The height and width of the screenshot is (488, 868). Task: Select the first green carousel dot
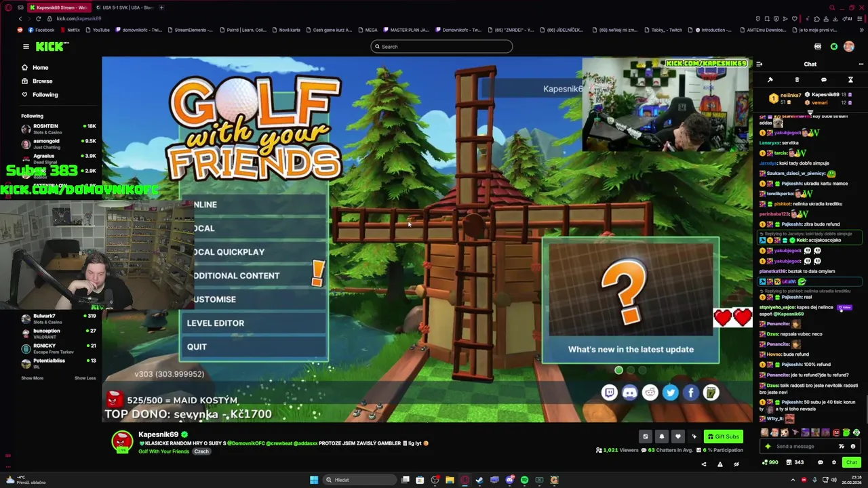(618, 370)
